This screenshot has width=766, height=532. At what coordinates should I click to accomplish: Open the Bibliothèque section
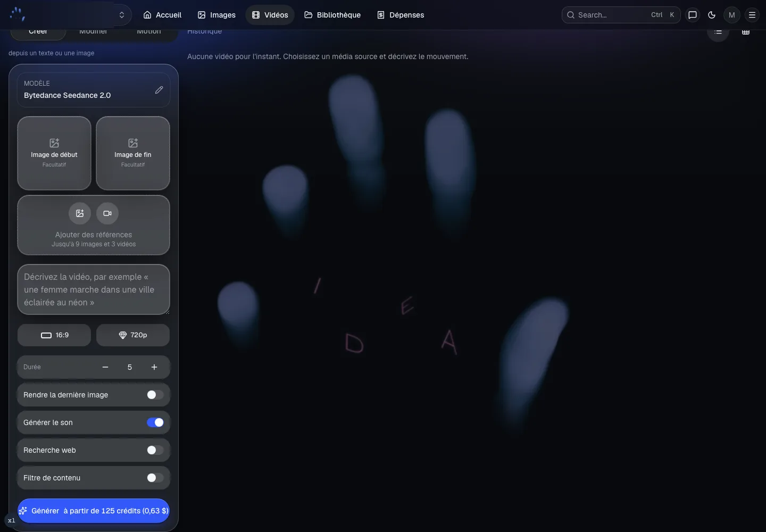click(x=332, y=15)
